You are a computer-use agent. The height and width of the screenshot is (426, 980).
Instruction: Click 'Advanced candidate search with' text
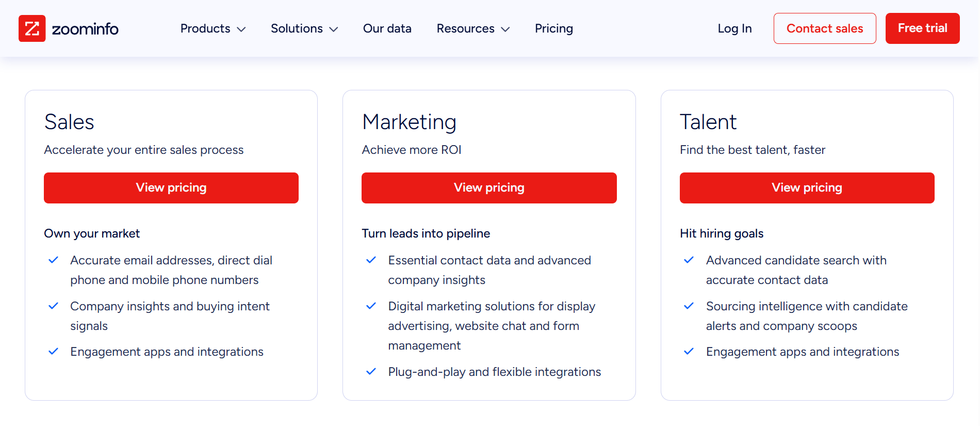[x=796, y=260]
